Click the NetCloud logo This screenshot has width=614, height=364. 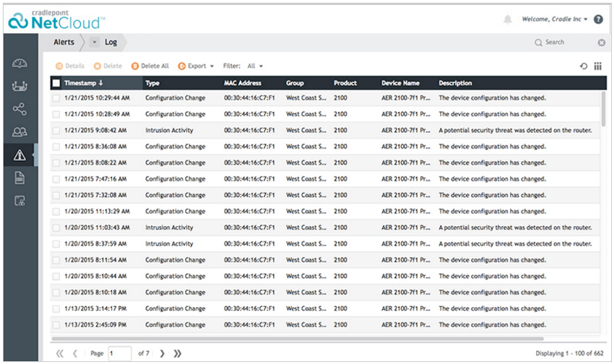click(x=57, y=19)
